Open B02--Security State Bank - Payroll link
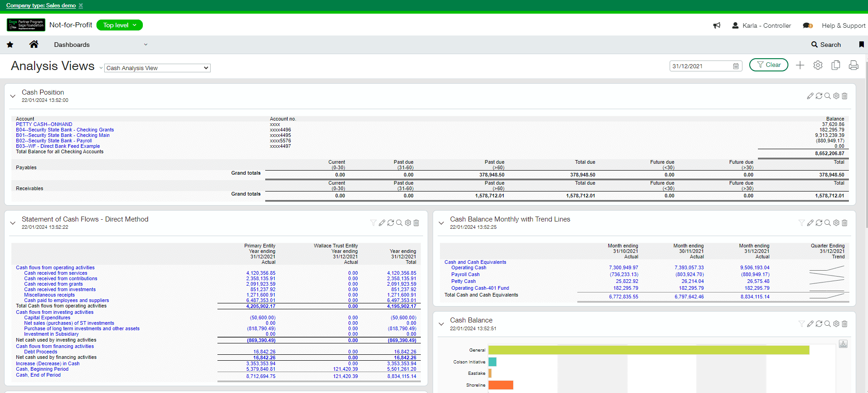The width and height of the screenshot is (868, 393). [x=54, y=141]
